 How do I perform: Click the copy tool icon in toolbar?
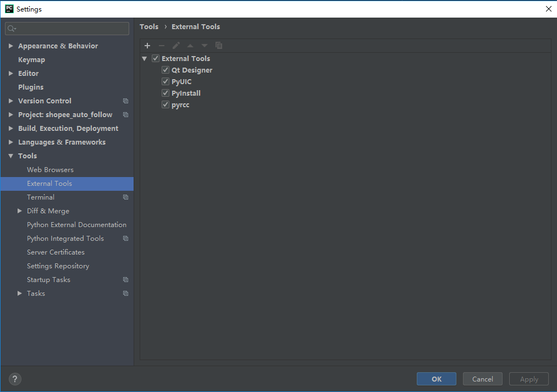[219, 46]
